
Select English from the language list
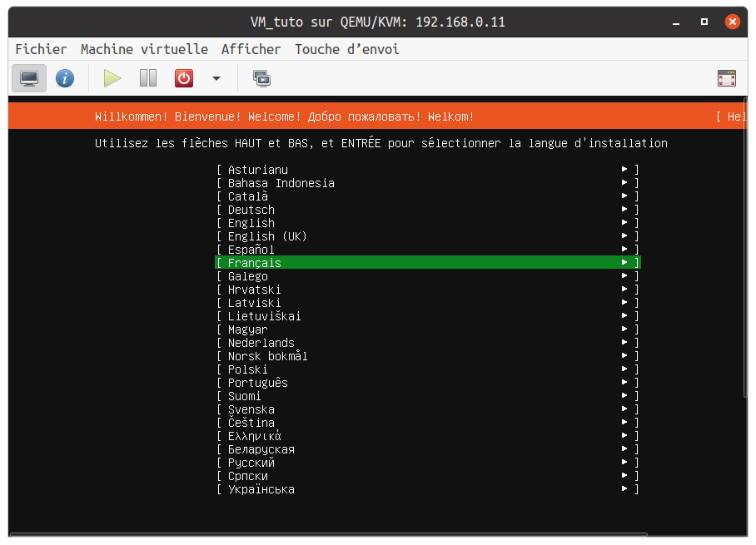pyautogui.click(x=251, y=223)
